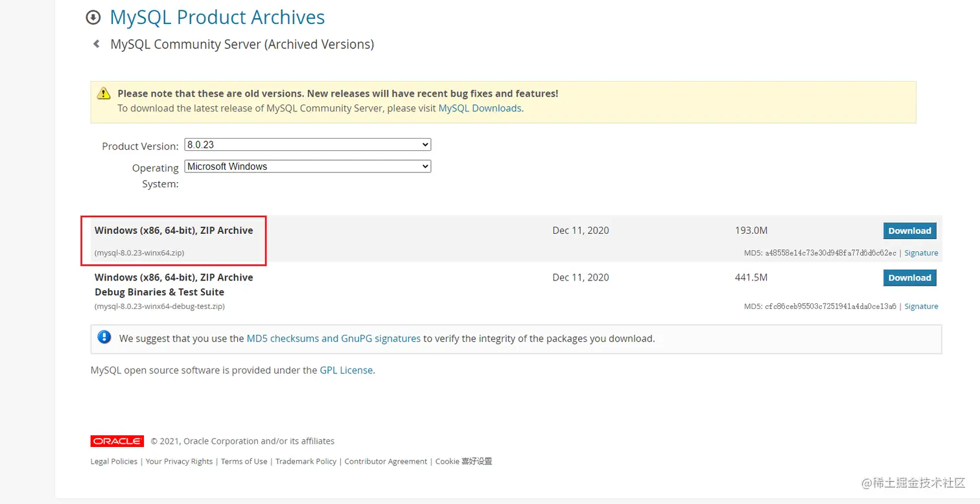Open the Product Version dropdown
980x504 pixels.
tap(308, 144)
